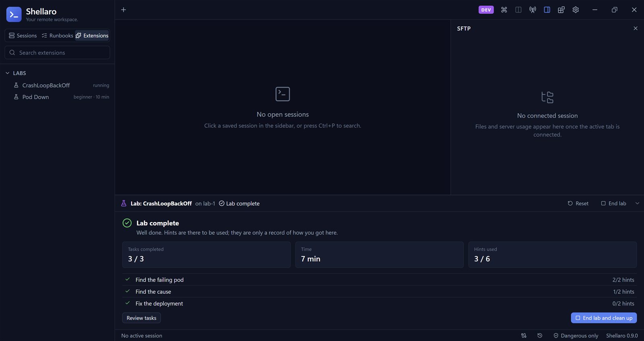
Task: Open the command palette icon
Action: (x=504, y=10)
